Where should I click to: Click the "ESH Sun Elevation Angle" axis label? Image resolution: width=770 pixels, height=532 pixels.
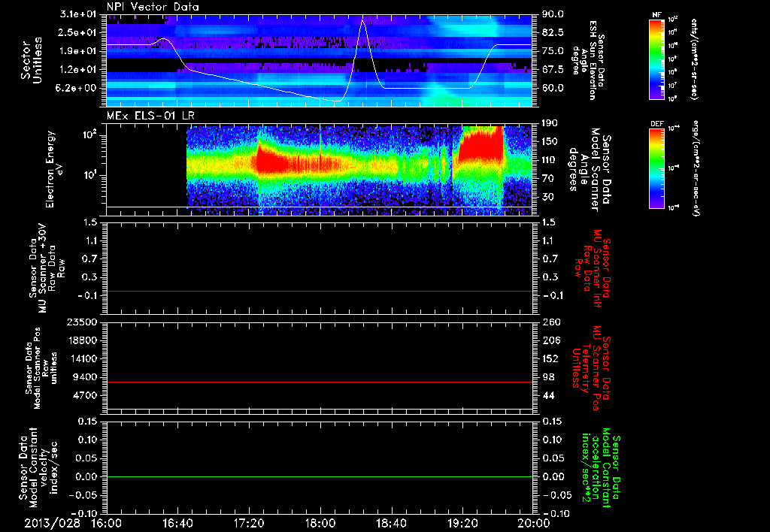[x=587, y=60]
